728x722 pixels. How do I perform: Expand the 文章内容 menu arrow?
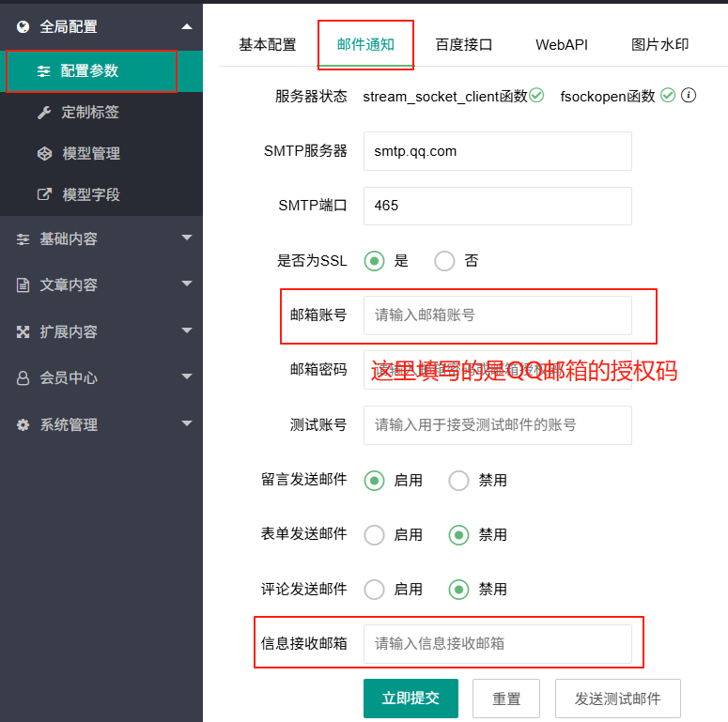click(x=187, y=284)
